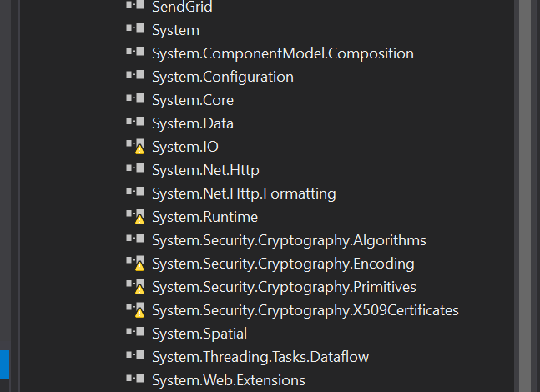This screenshot has width=540, height=392.
Task: Select the System.IO reference text
Action: tap(185, 147)
